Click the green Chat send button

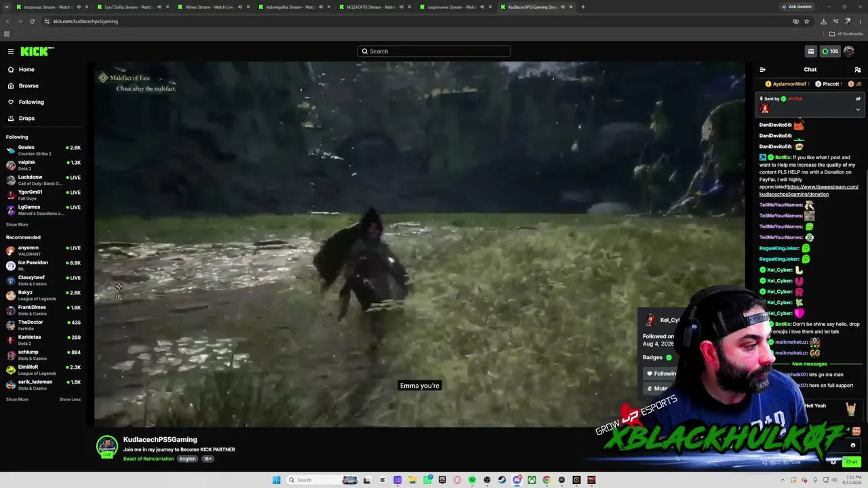(852, 462)
